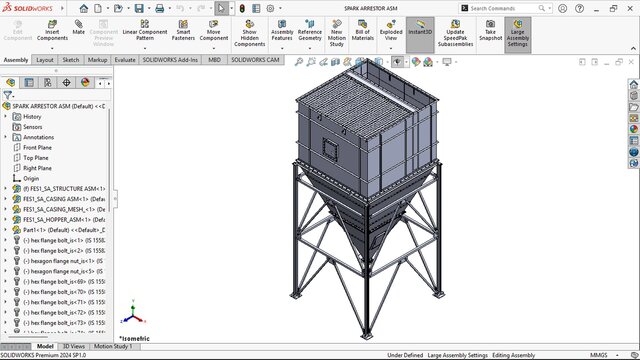Click Zoom to Fit icon in view toolbar
Screen dimensions: 640x360
pyautogui.click(x=299, y=62)
